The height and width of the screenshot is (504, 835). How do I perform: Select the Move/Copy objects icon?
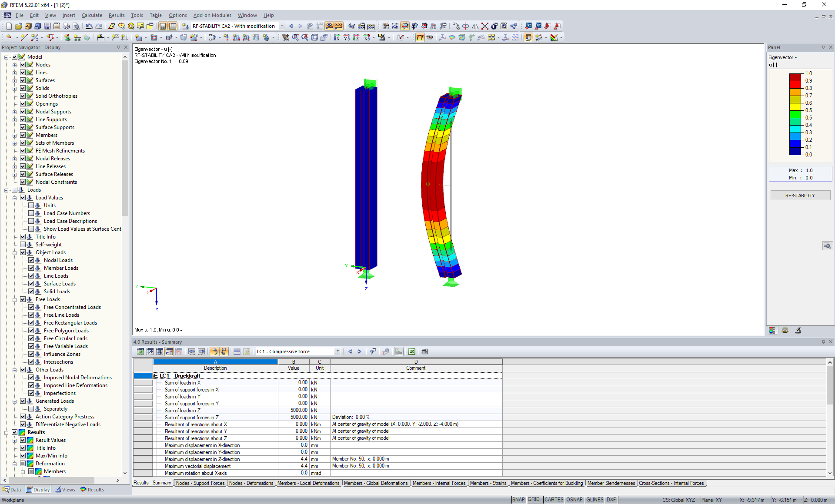456,26
